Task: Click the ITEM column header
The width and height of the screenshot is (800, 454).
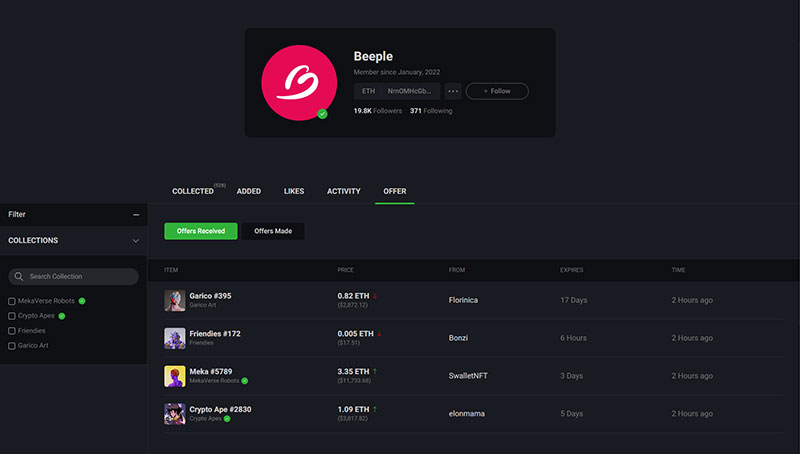Action: click(x=171, y=270)
